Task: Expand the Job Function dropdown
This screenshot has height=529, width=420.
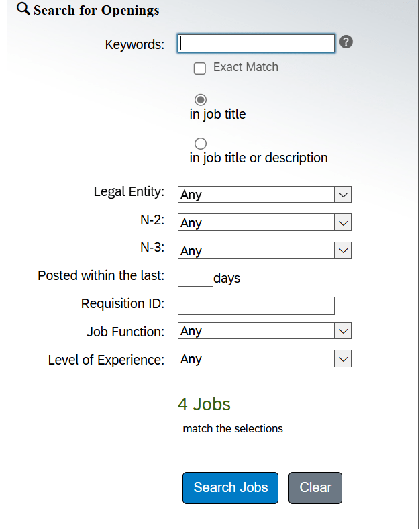Action: (264, 330)
